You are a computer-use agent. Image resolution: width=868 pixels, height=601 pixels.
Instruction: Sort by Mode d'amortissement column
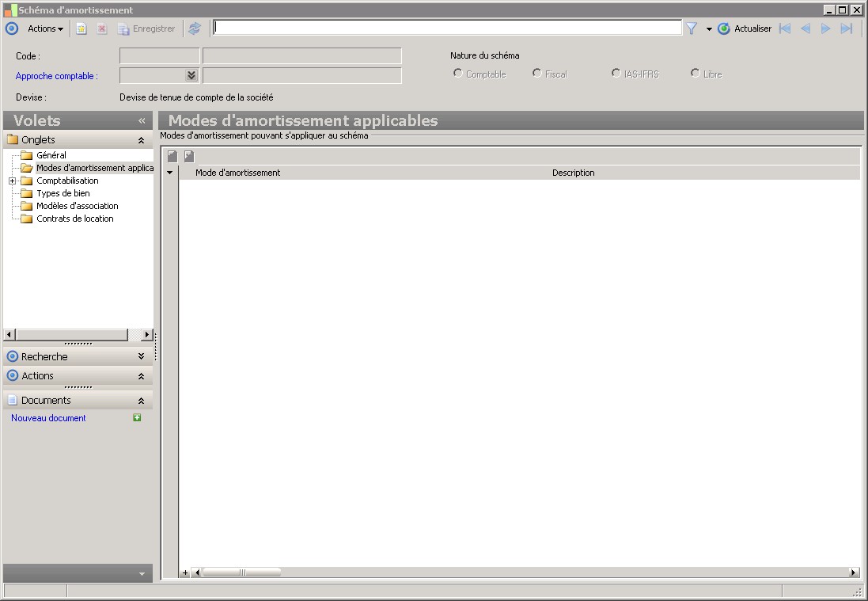click(237, 173)
